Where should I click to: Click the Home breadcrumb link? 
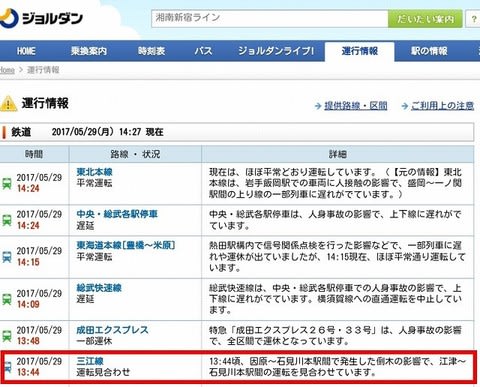pyautogui.click(x=7, y=70)
